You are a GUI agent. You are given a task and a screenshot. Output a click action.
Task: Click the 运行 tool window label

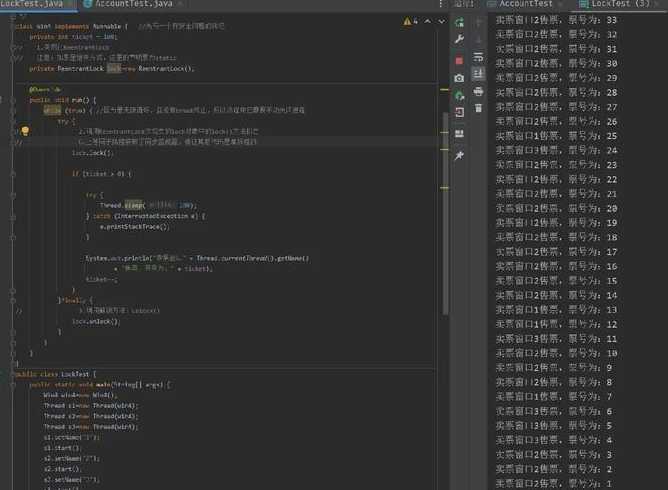click(464, 4)
